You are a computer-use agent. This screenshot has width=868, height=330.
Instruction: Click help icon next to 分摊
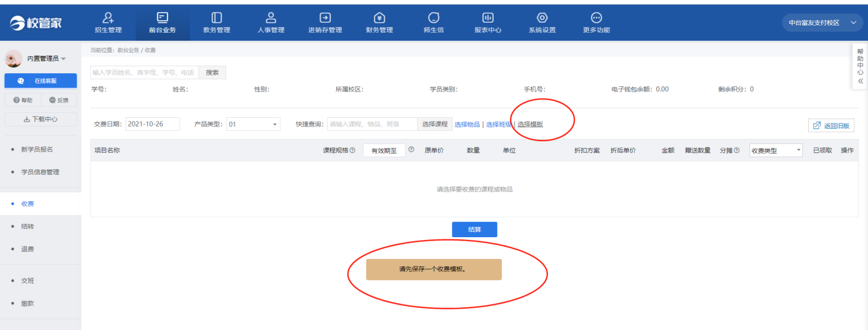737,150
